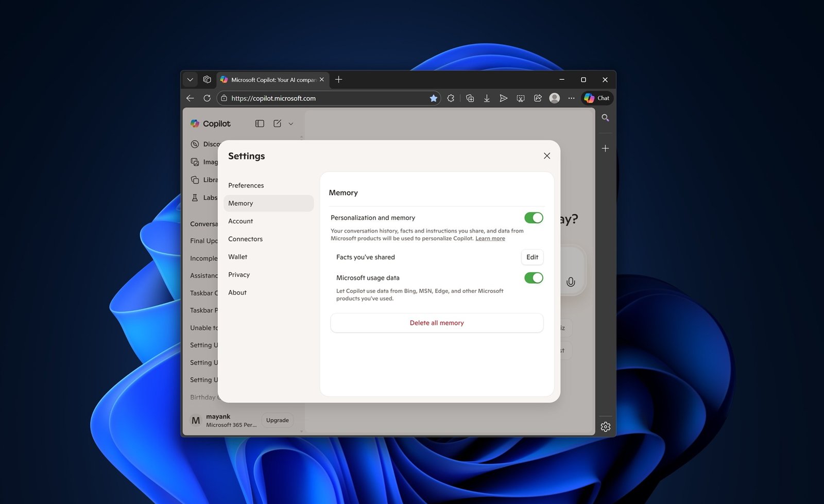
Task: Refresh the page
Action: [207, 98]
